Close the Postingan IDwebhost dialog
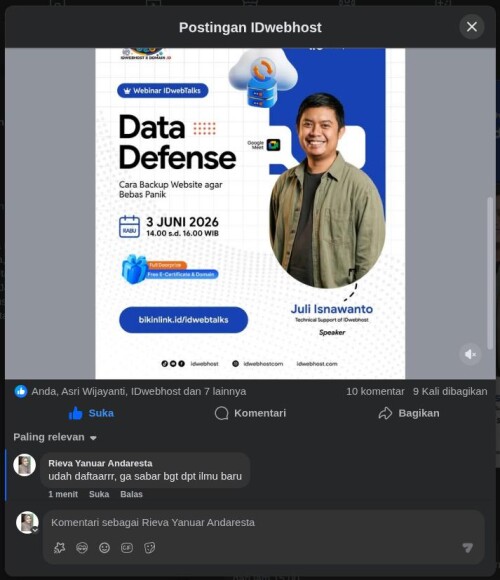 coord(472,27)
